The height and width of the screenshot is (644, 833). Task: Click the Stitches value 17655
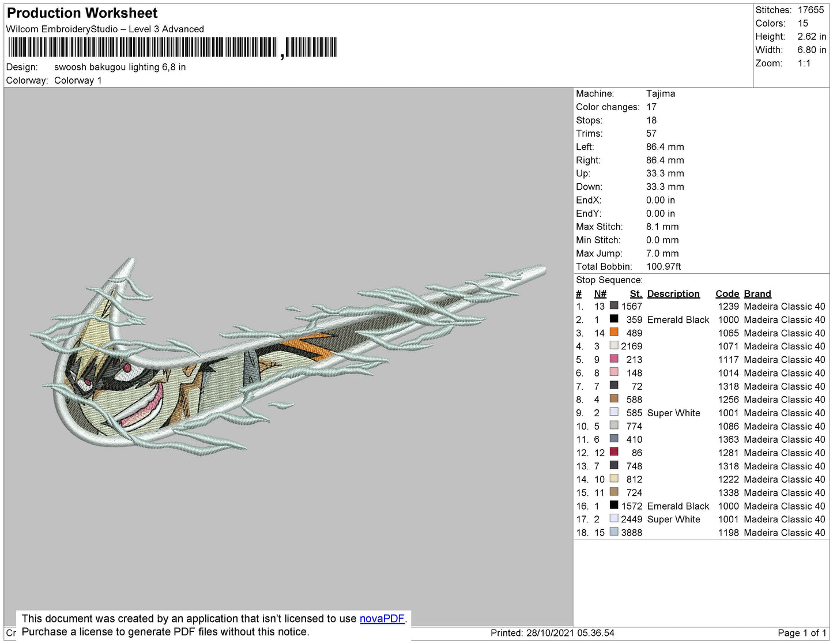tap(811, 10)
